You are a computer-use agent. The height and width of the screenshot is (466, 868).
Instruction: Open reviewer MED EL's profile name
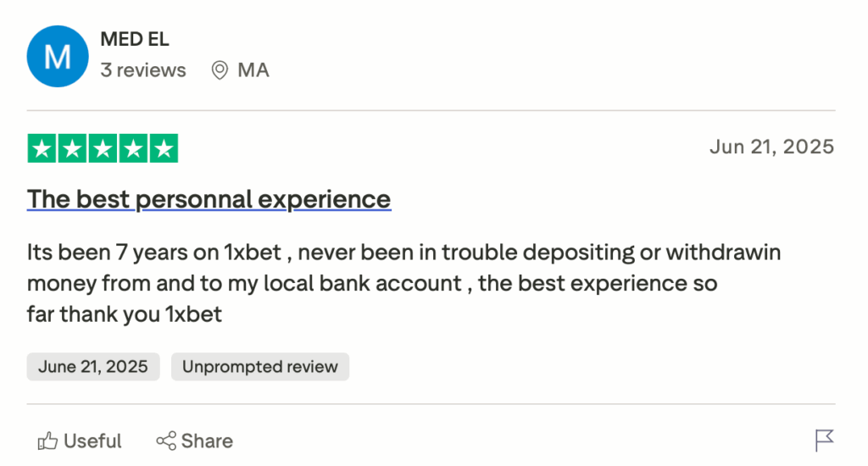(135, 39)
